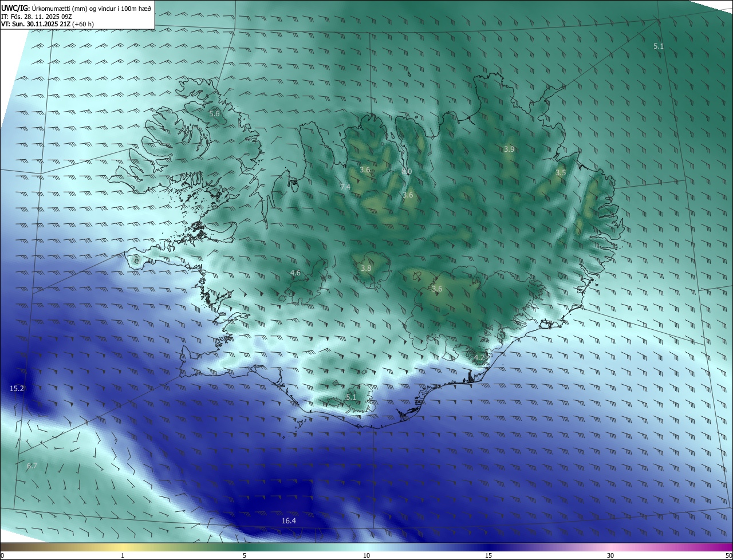This screenshot has height=560, width=733.
Task: Click the 'IT: Fös. 28. 11. 2025 09Z' line
Action: coord(37,17)
